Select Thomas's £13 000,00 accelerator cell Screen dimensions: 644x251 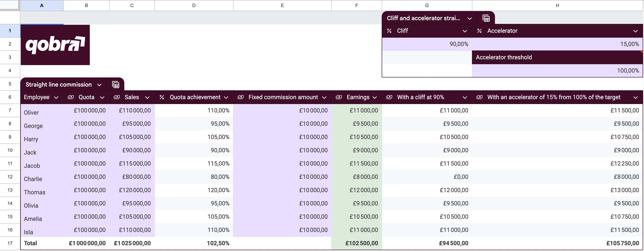click(x=558, y=190)
